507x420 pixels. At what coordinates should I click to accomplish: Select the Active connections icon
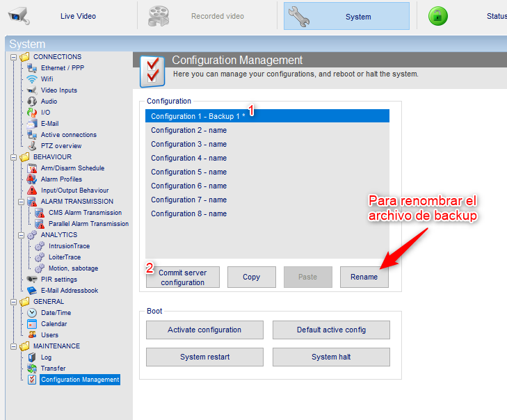[32, 135]
